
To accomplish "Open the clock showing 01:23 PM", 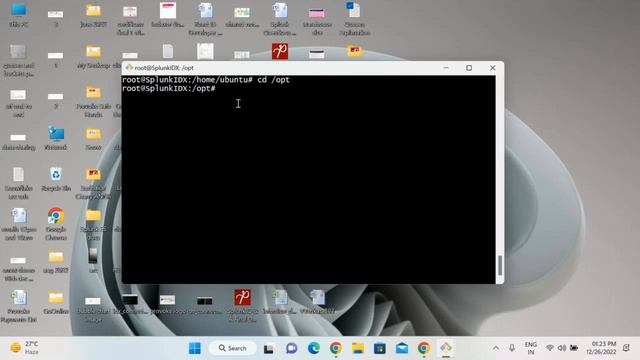I will (x=601, y=348).
